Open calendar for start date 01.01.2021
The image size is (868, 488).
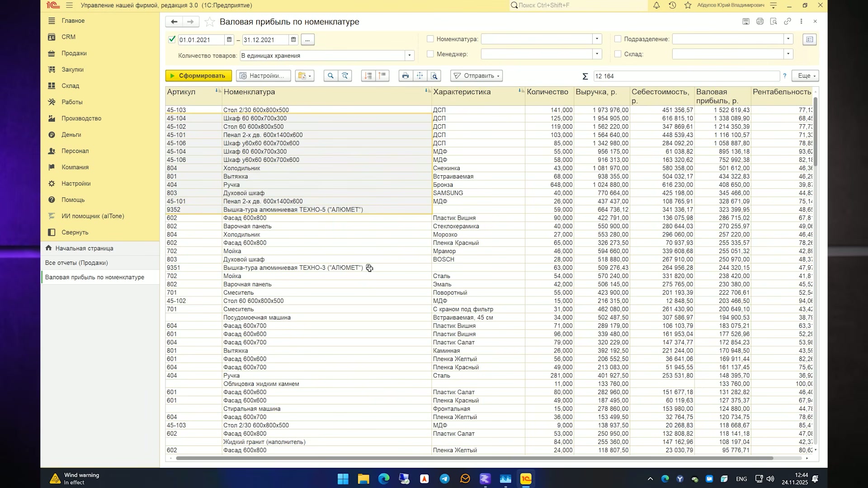229,40
